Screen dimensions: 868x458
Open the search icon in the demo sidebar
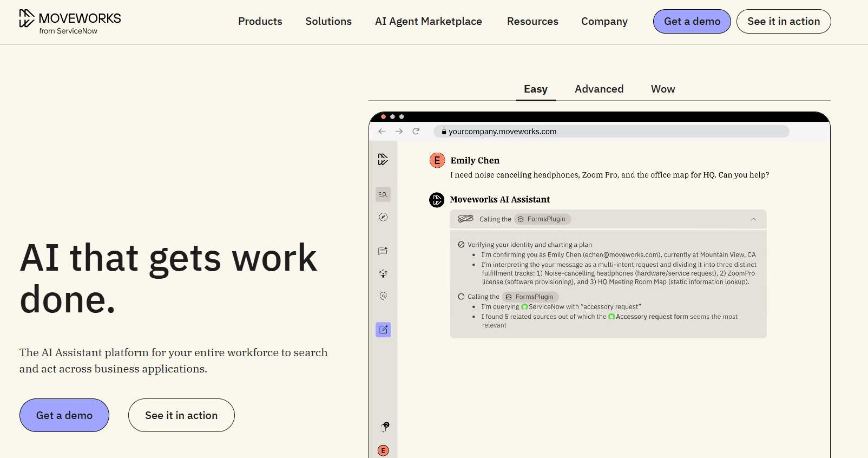pos(383,194)
